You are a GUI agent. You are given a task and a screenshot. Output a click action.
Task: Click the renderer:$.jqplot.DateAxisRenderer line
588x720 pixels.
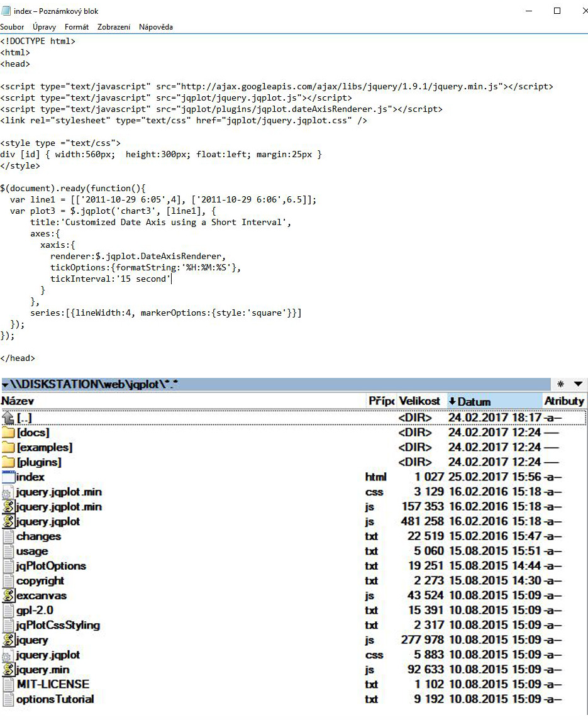pos(138,256)
